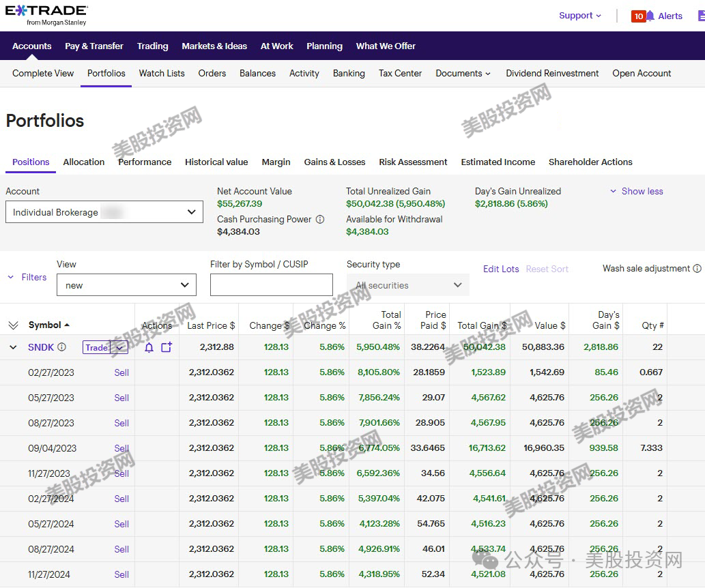Click the Reset Sort link

[547, 269]
